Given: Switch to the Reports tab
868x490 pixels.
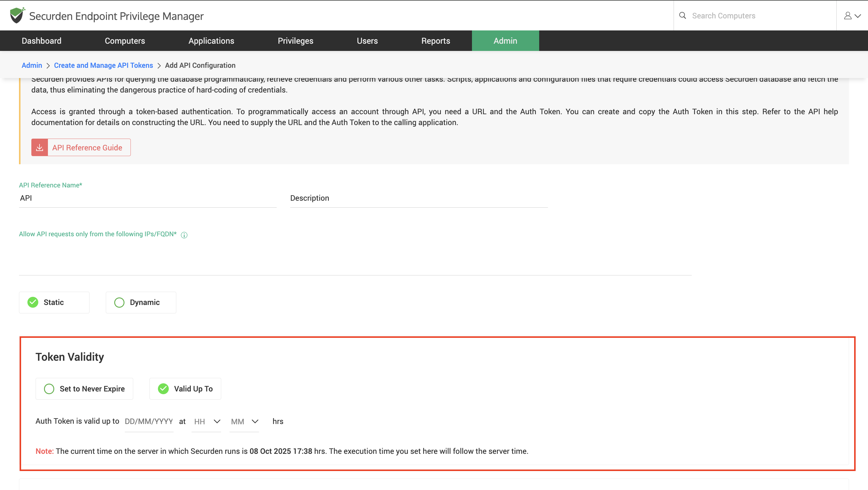Looking at the screenshot, I should [435, 41].
